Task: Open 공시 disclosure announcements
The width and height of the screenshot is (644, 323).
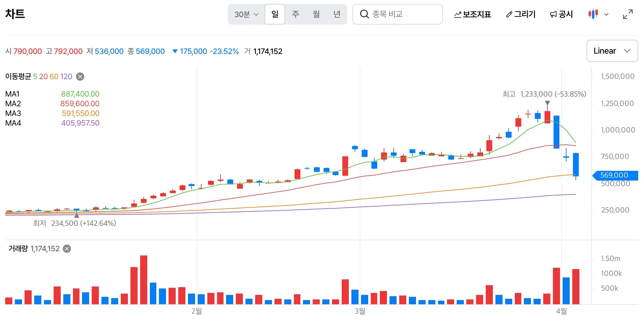Action: (x=561, y=14)
